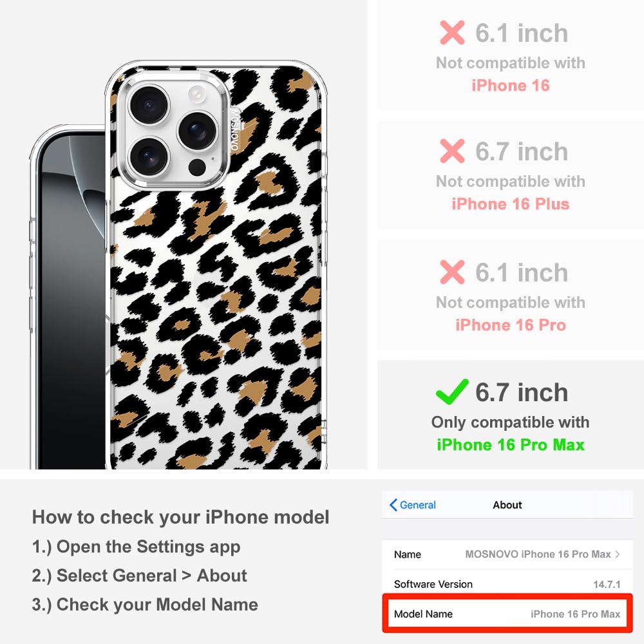
Task: Click the red X beside iPhone 16
Action: tap(452, 32)
